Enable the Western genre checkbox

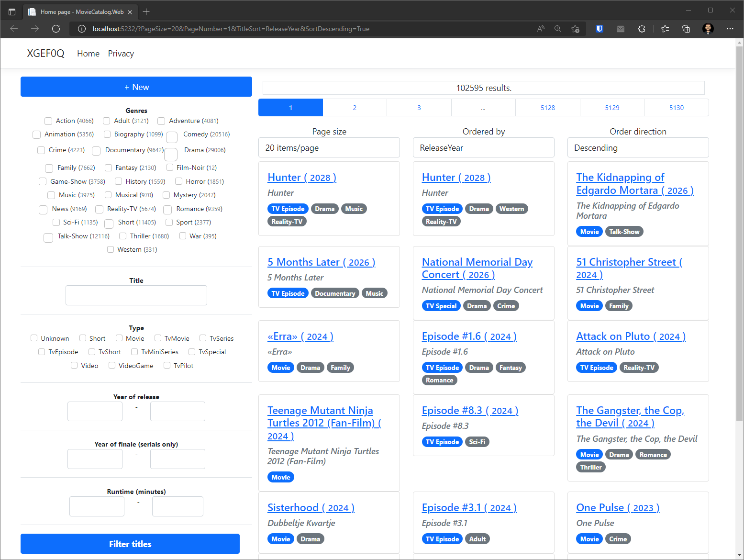[111, 249]
